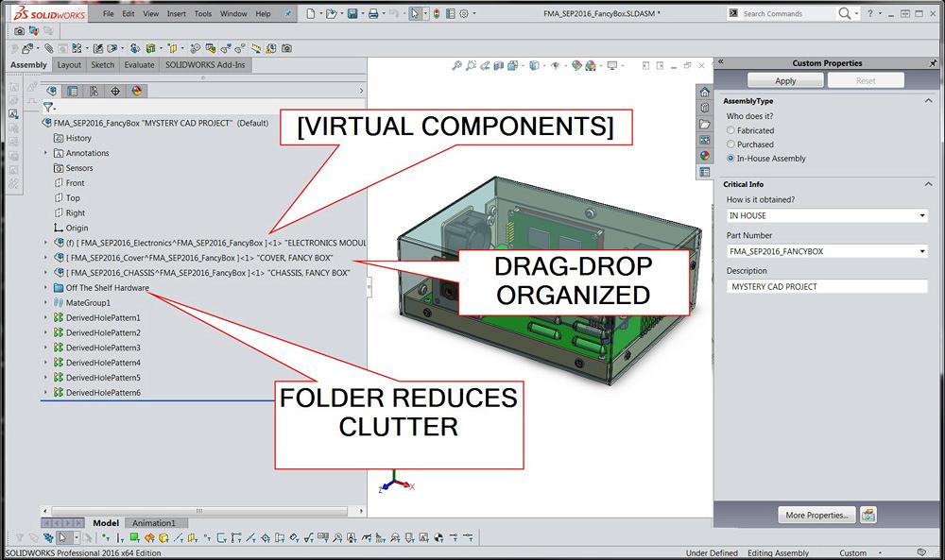Select the Purchased radio button

coord(730,144)
